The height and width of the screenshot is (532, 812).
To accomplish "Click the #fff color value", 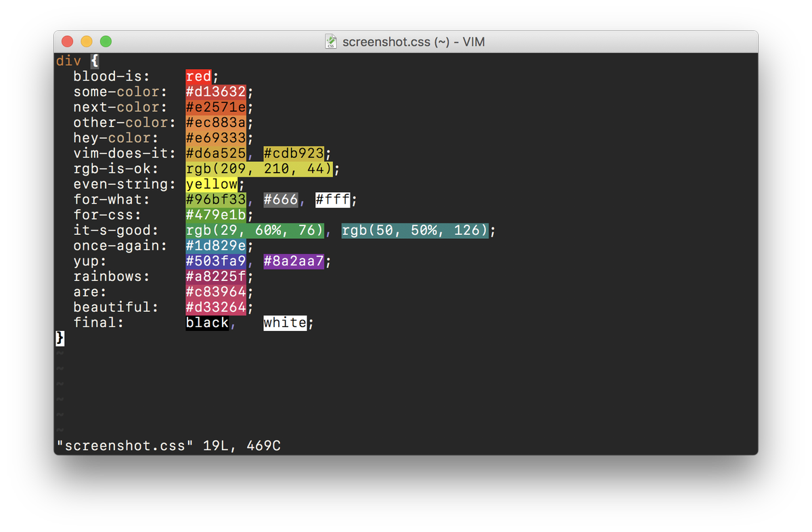I will tap(333, 200).
